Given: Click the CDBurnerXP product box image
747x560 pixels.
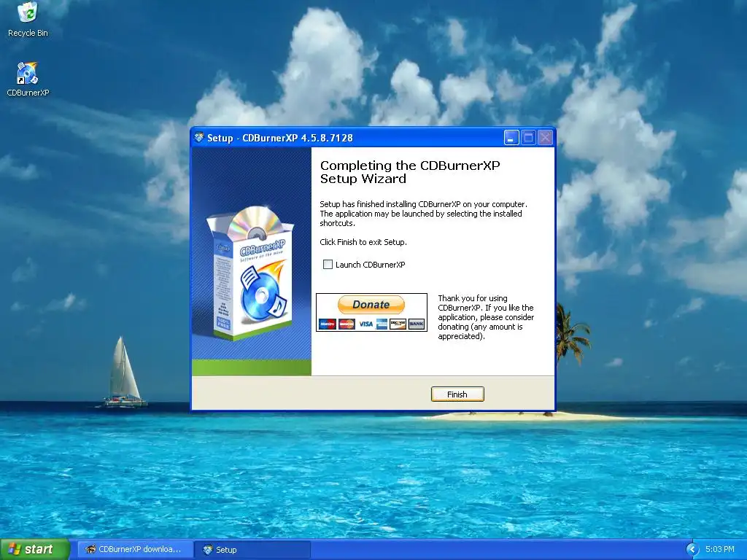Looking at the screenshot, I should [251, 273].
